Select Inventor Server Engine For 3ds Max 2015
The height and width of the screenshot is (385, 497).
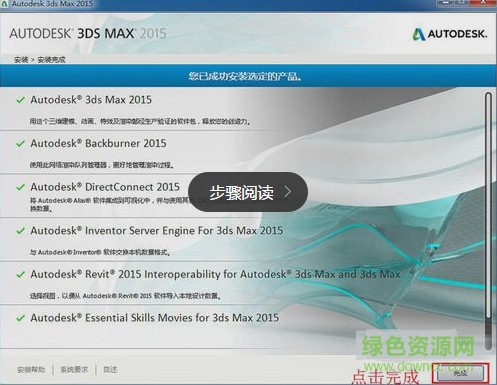pyautogui.click(x=157, y=231)
